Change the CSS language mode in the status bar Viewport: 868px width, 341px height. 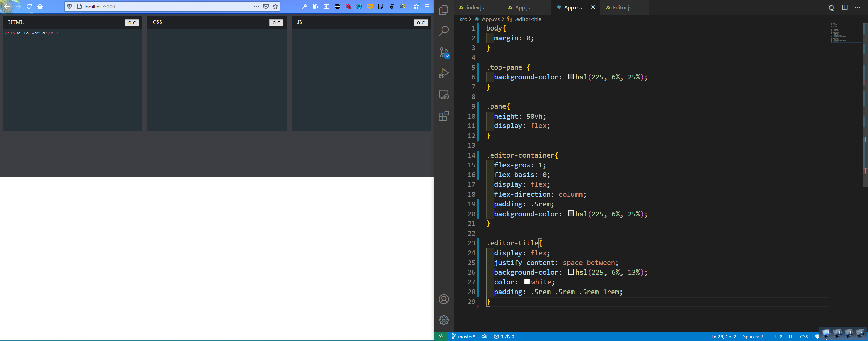[x=804, y=337]
